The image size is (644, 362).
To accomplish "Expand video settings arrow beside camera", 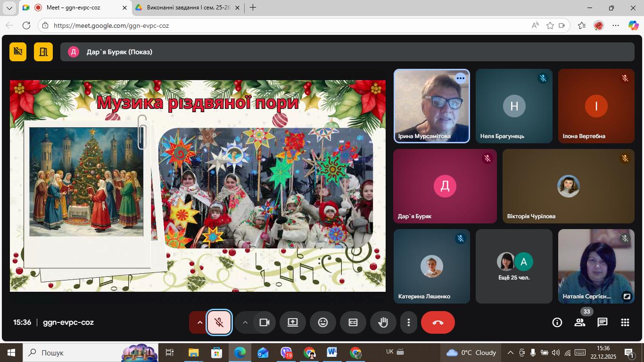I will [x=245, y=322].
